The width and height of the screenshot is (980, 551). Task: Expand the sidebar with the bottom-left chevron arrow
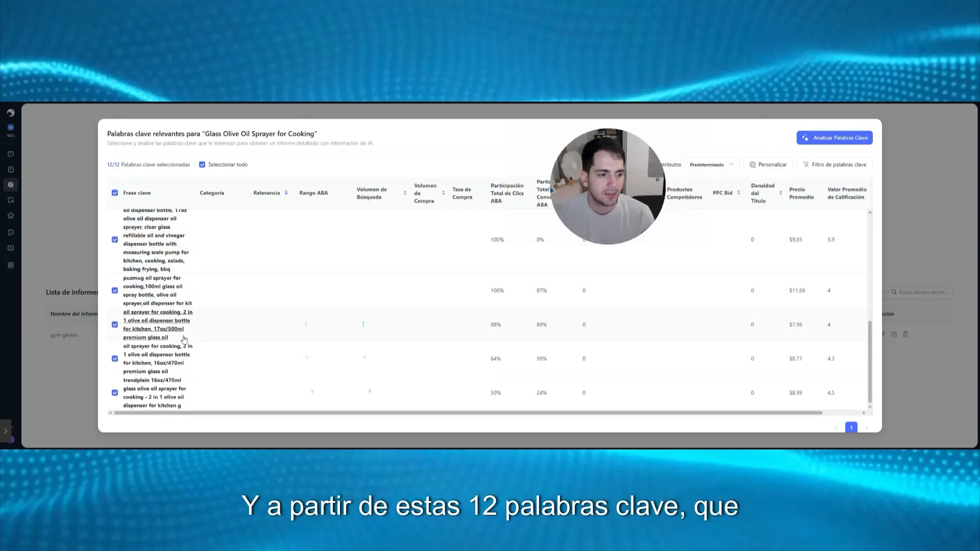click(6, 431)
